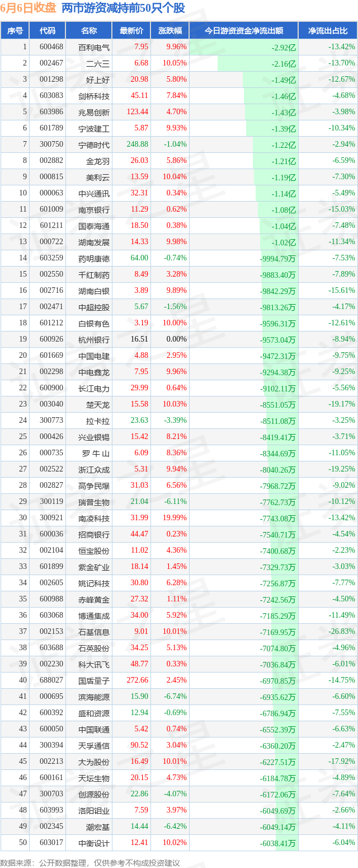The image size is (358, 868).
Task: Click the 涨跌幅 column header
Action: [x=169, y=31]
